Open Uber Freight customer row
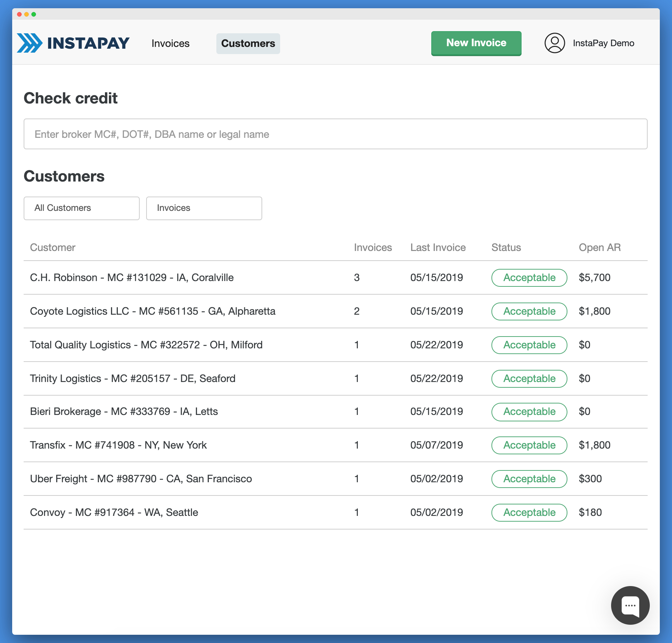This screenshot has height=643, width=672. point(335,479)
